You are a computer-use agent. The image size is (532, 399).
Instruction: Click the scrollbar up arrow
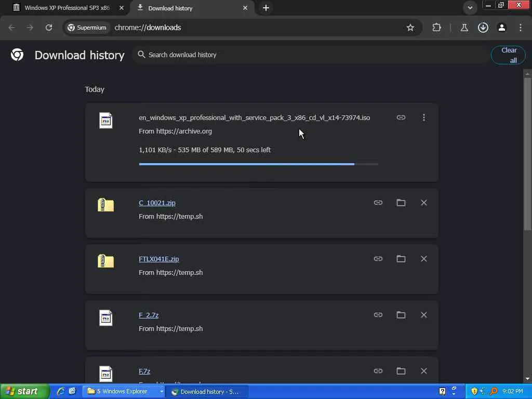527,73
